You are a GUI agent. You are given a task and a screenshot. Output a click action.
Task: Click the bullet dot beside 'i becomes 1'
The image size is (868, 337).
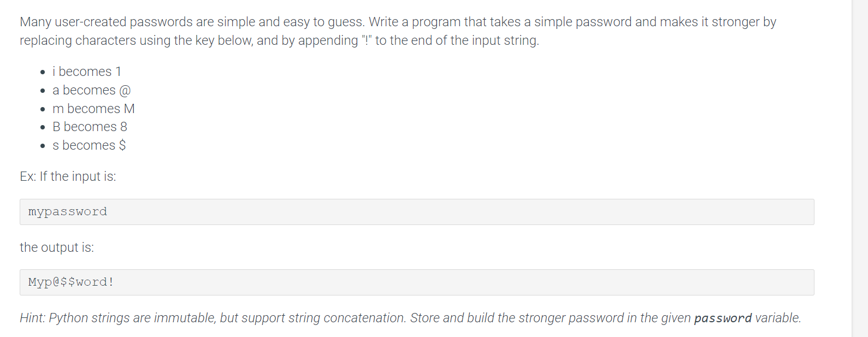[43, 72]
